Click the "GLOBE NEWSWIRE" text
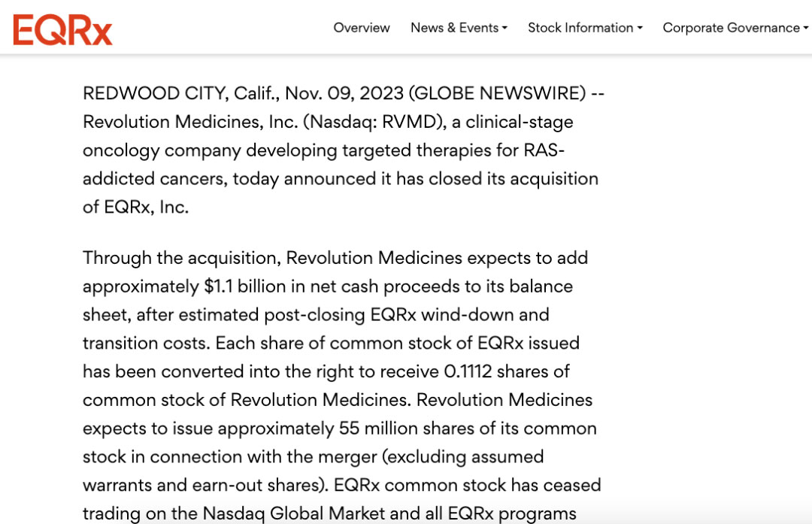812x524 pixels. (x=497, y=93)
